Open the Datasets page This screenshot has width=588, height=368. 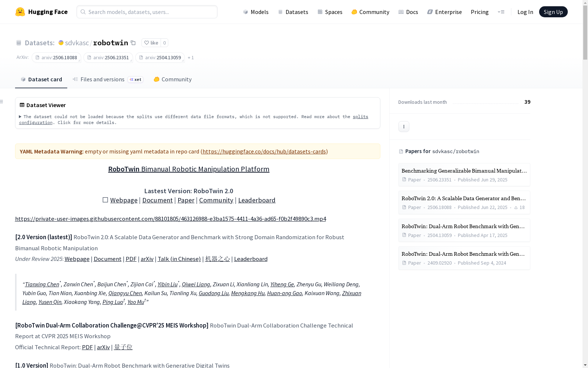pos(293,12)
